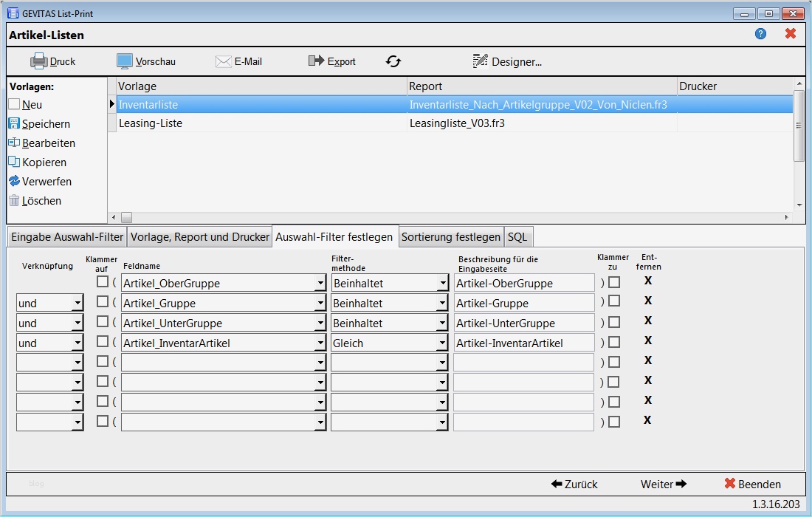The width and height of the screenshot is (812, 517).
Task: Open the Artikel_UnterGruppe Feldname dropdown
Action: point(320,323)
